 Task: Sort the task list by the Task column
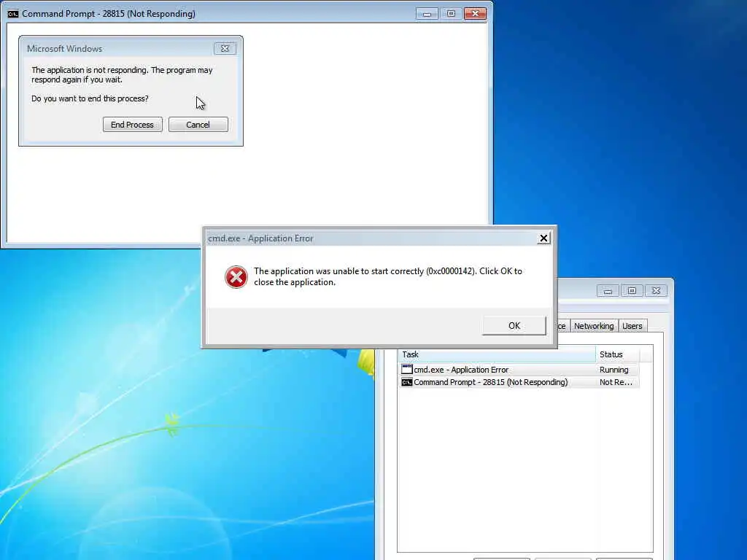pyautogui.click(x=496, y=354)
